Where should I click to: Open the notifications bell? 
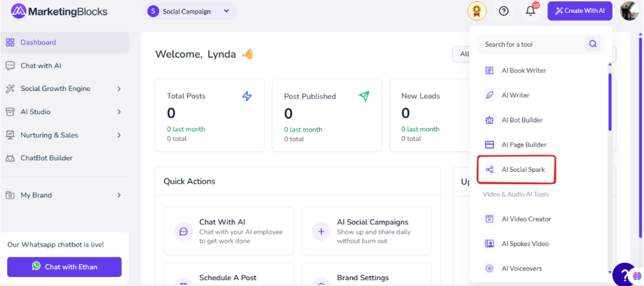[531, 11]
